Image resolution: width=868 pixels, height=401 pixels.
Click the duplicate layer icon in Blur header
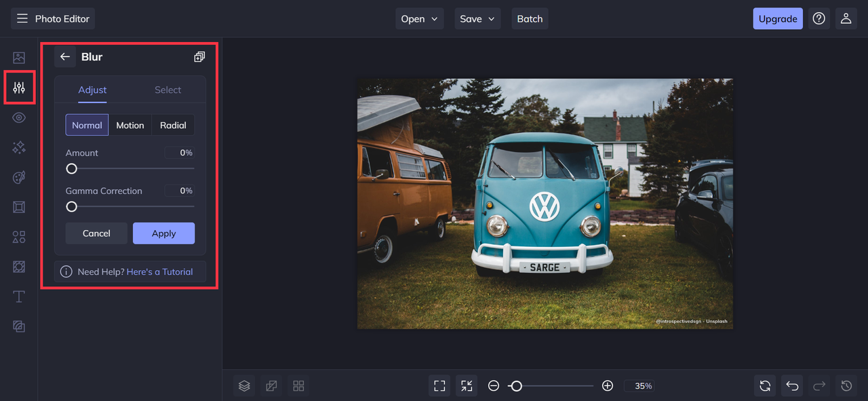(199, 57)
